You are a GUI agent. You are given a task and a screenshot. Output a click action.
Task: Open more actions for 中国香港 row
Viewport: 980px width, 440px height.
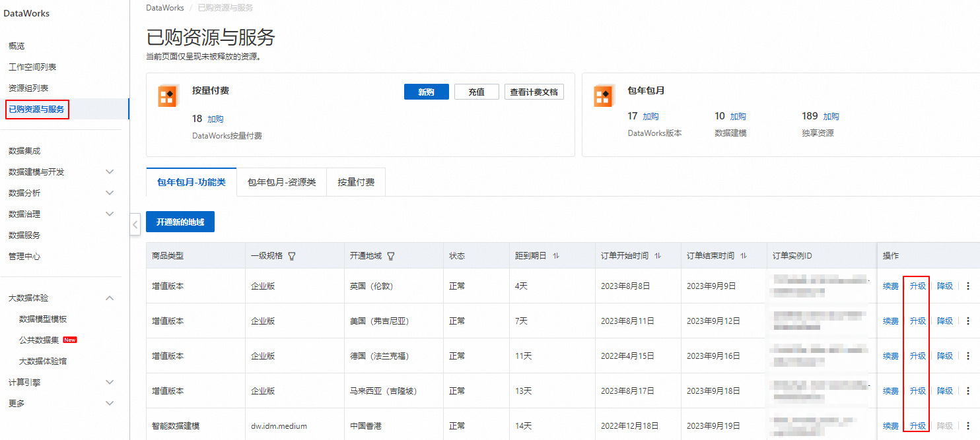(x=968, y=425)
